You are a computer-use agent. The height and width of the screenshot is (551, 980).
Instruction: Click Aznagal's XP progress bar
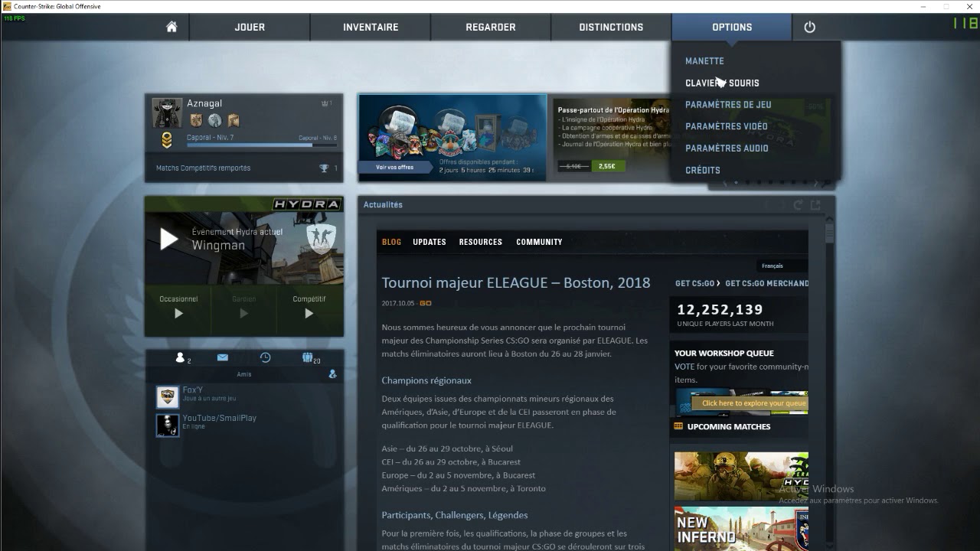(261, 145)
